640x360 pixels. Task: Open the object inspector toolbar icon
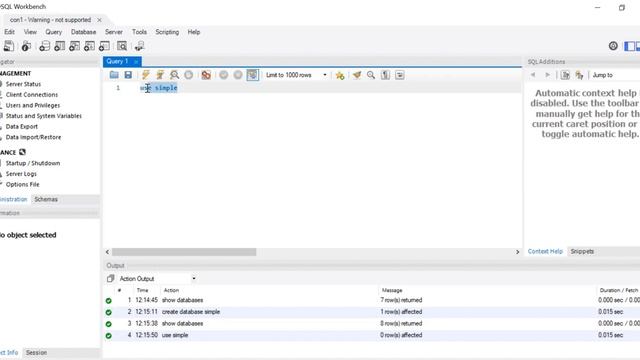pyautogui.click(x=27, y=46)
